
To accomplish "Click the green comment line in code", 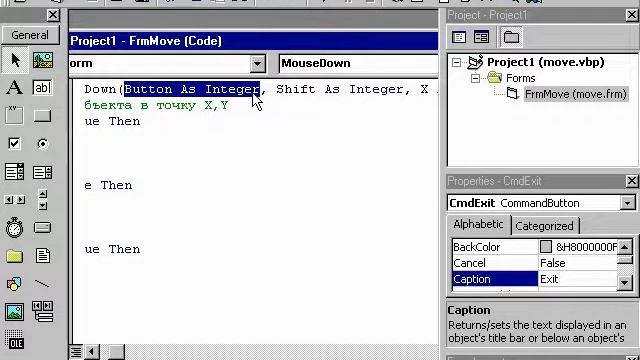I will [x=156, y=105].
